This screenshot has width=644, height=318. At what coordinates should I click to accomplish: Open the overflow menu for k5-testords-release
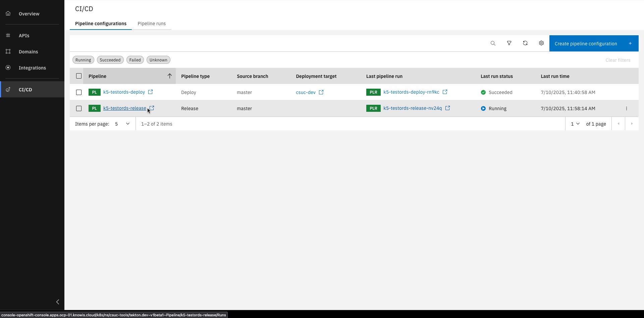(x=627, y=108)
